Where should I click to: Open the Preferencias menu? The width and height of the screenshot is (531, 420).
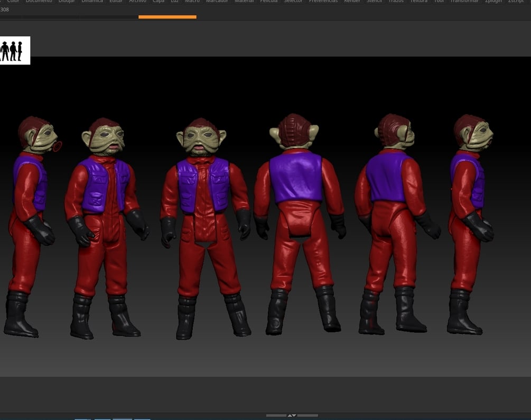coord(323,2)
